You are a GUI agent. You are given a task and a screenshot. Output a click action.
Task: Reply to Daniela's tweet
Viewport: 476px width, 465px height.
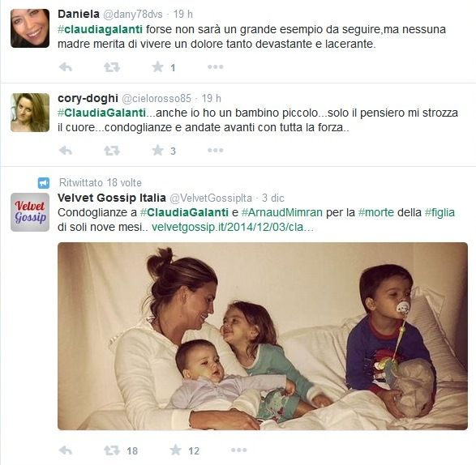point(65,66)
